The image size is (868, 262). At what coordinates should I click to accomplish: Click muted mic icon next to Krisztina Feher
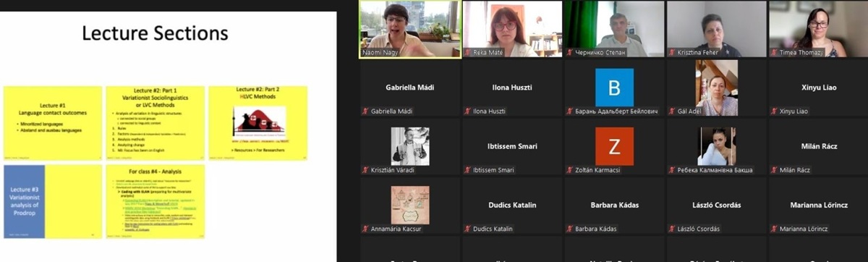[x=672, y=53]
